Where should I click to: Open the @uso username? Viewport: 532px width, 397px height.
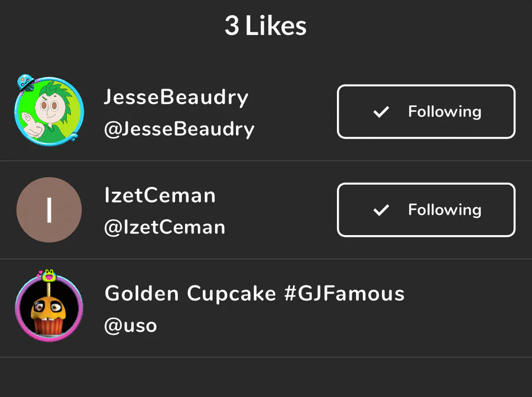click(x=130, y=326)
